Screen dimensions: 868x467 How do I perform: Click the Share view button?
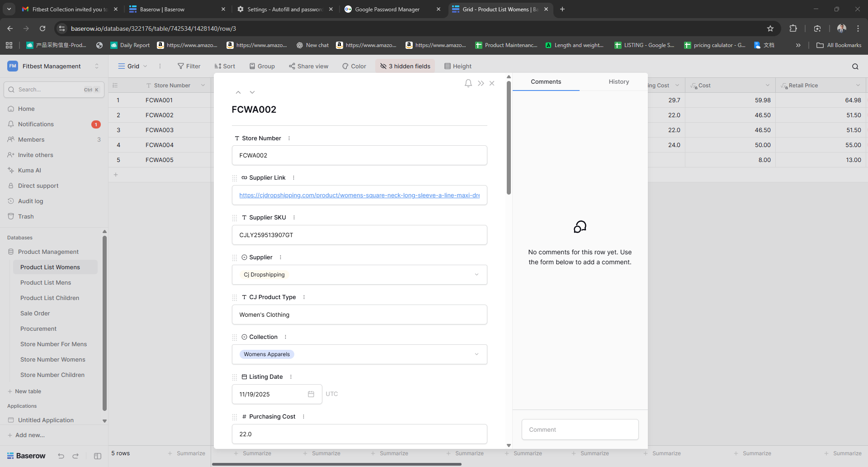[x=309, y=66]
